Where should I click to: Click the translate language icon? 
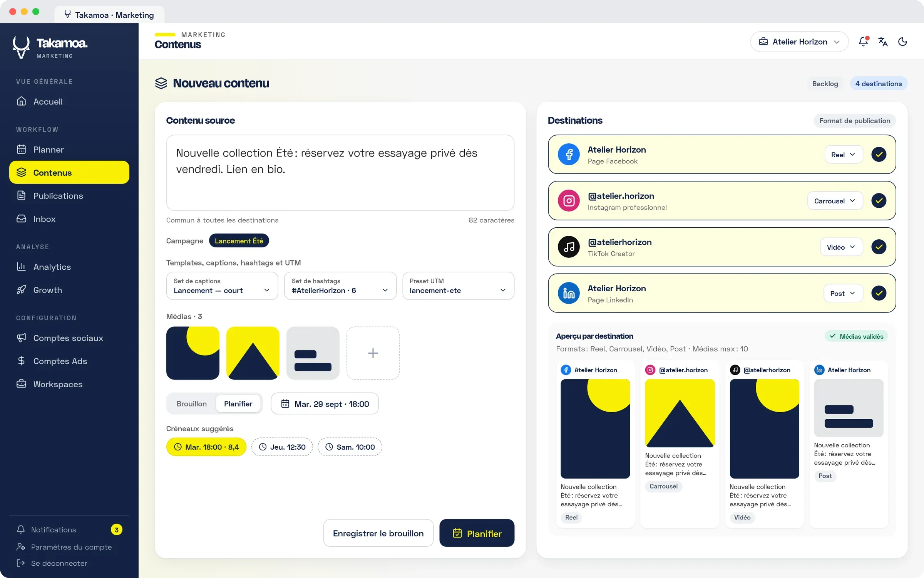pos(883,42)
